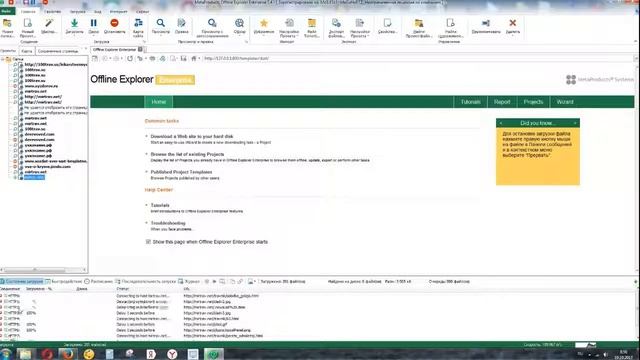Open the Download State bottom tab
This screenshot has width=640, height=360.
(x=22, y=282)
